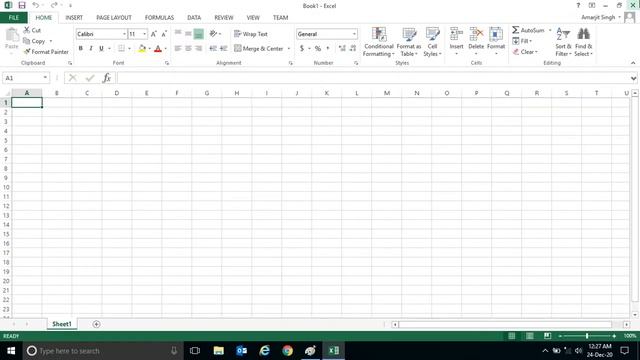Switch to the FORMULAS tab

coord(159,18)
